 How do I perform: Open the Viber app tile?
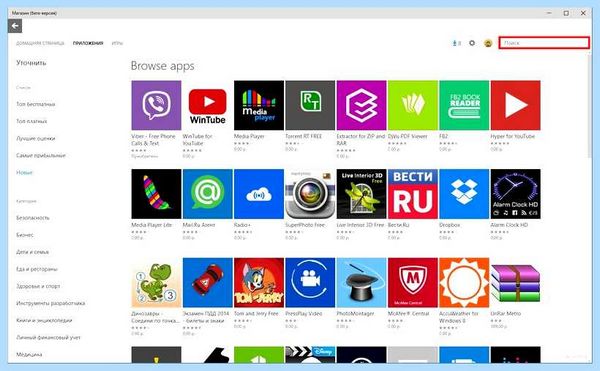click(156, 105)
